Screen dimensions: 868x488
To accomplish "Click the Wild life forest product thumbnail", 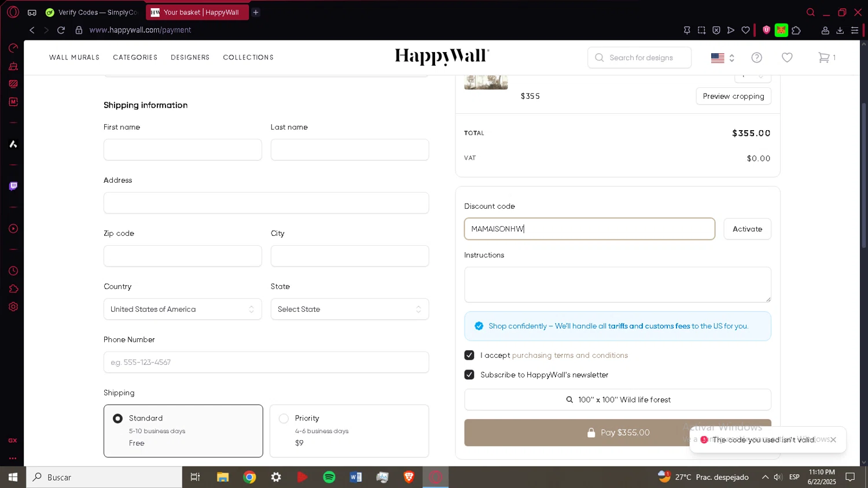I will [x=486, y=82].
